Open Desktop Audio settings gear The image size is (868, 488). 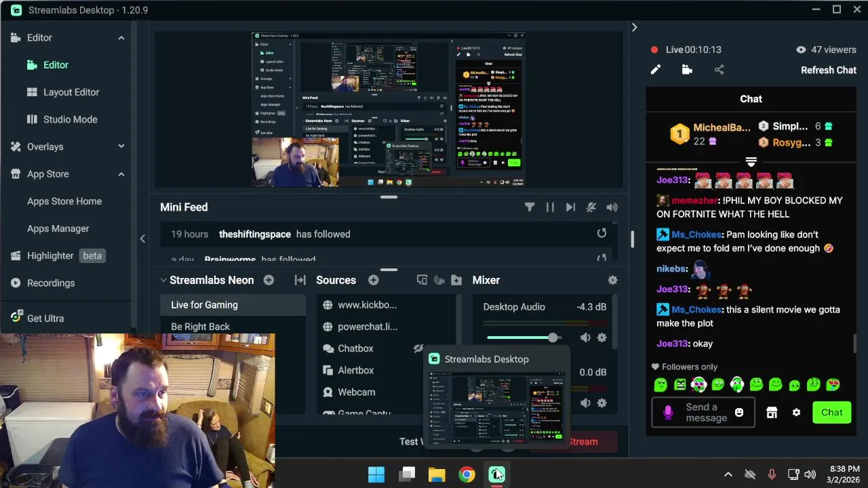pyautogui.click(x=601, y=338)
